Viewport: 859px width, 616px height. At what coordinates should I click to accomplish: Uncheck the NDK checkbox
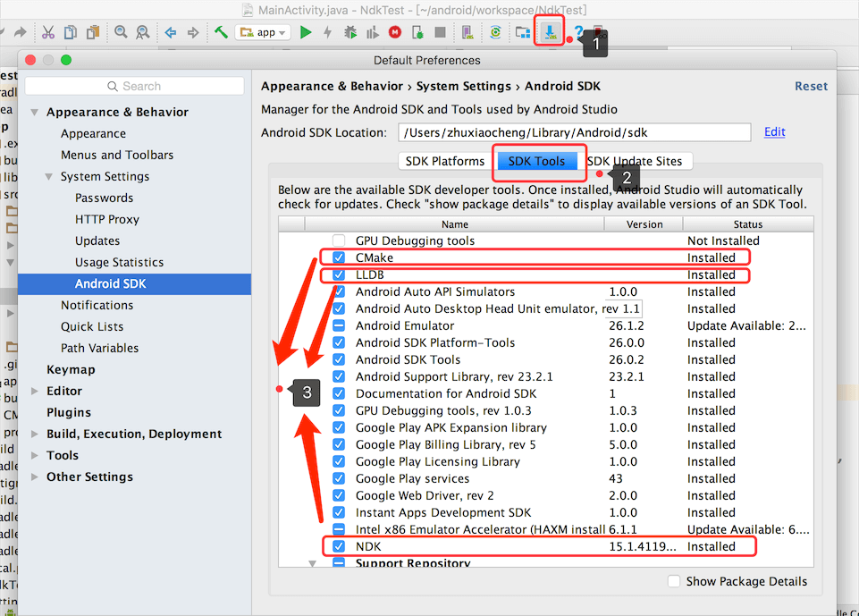(x=339, y=546)
